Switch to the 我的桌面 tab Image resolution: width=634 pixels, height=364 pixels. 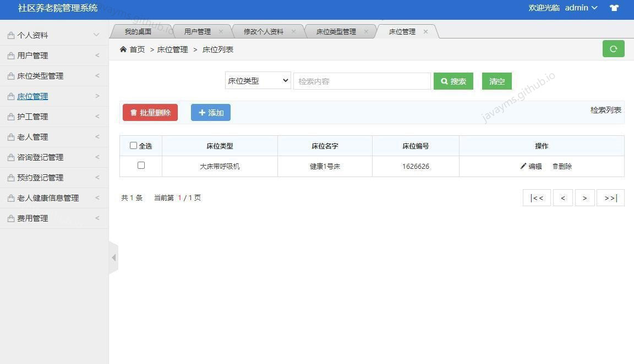tap(138, 31)
